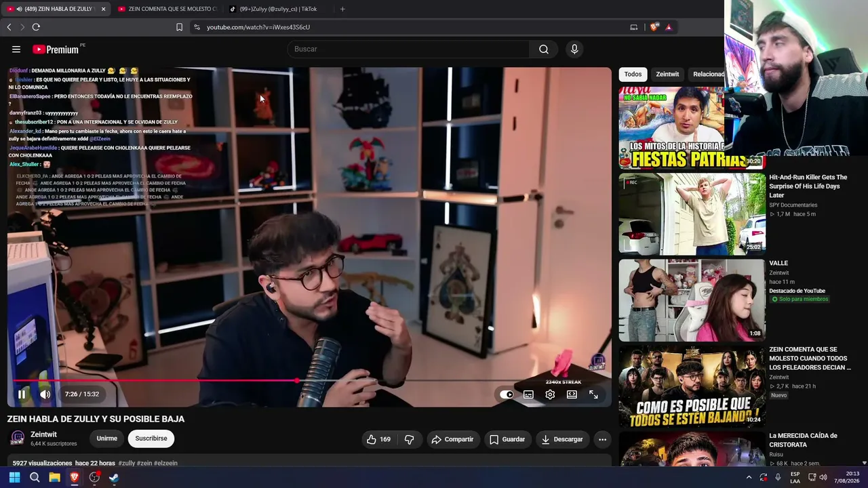The height and width of the screenshot is (488, 868).
Task: Mute the video volume
Action: tap(45, 394)
